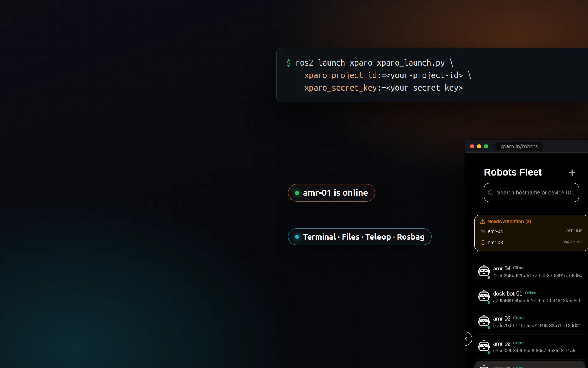Click the Offline label next to amr-04 in list
This screenshot has height=368, width=588.
519,268
